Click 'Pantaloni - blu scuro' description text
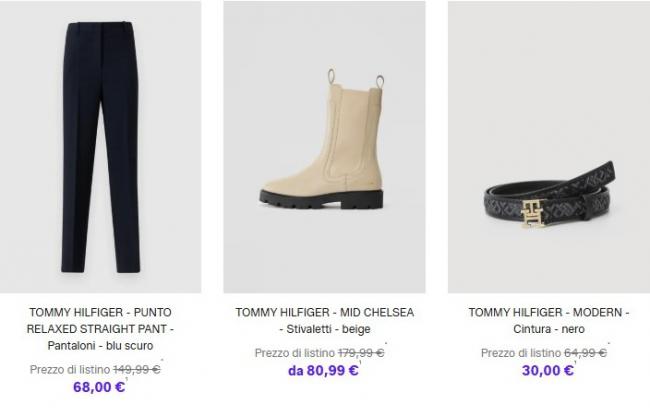Viewport: 650px width, 416px height. tap(100, 346)
